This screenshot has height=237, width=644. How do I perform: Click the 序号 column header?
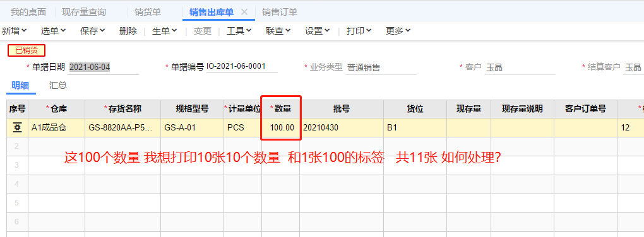[x=17, y=108]
